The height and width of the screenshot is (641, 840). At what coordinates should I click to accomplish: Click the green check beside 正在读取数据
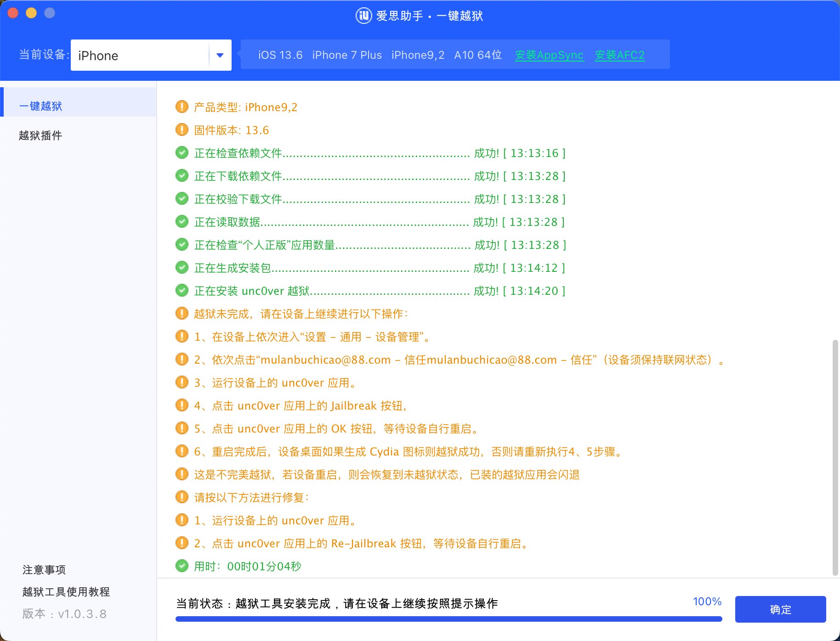(182, 221)
